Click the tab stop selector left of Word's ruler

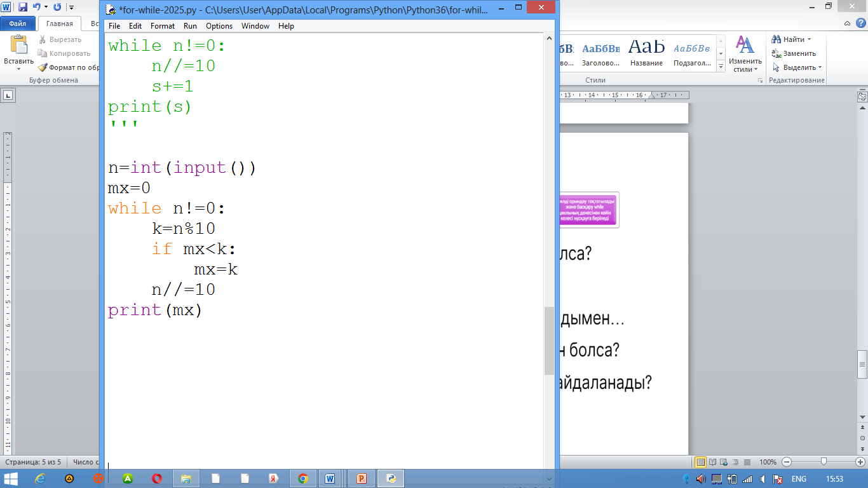point(8,95)
